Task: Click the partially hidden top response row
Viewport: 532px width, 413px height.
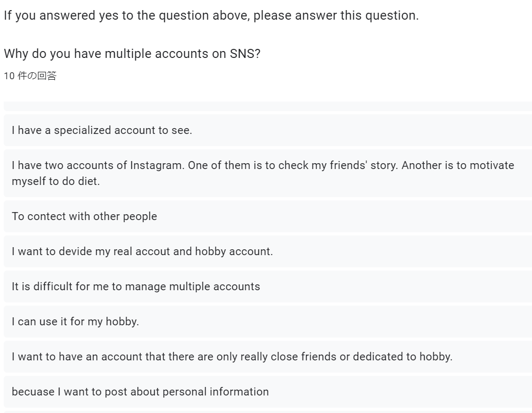Action: point(268,106)
